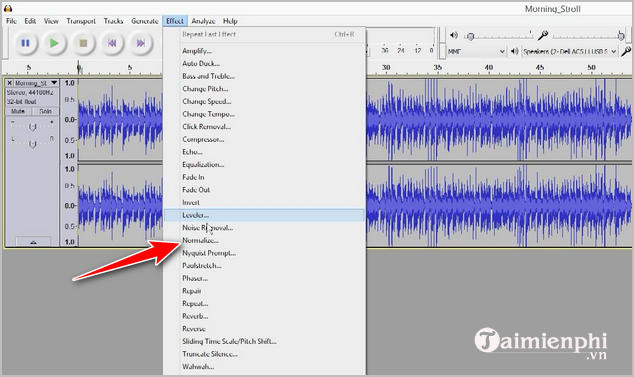634x377 pixels.
Task: Select Sliding Time Scale/Pitch Shift... effect
Action: tap(264, 341)
